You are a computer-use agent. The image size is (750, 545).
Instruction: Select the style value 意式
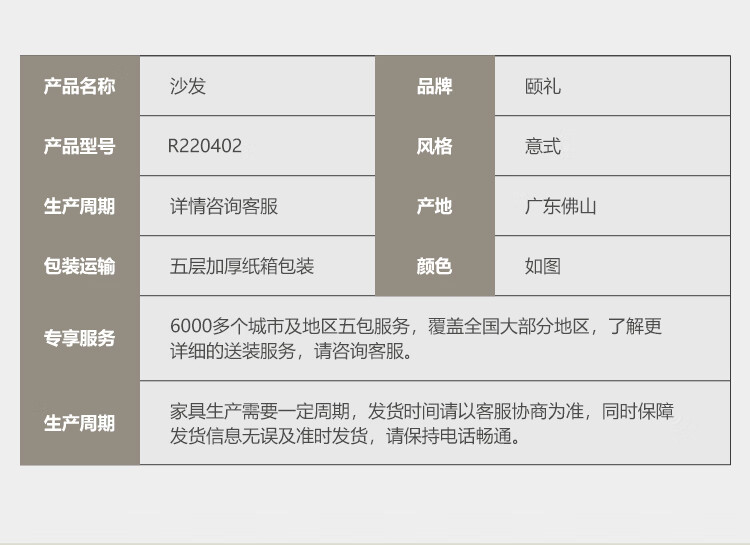pyautogui.click(x=543, y=147)
